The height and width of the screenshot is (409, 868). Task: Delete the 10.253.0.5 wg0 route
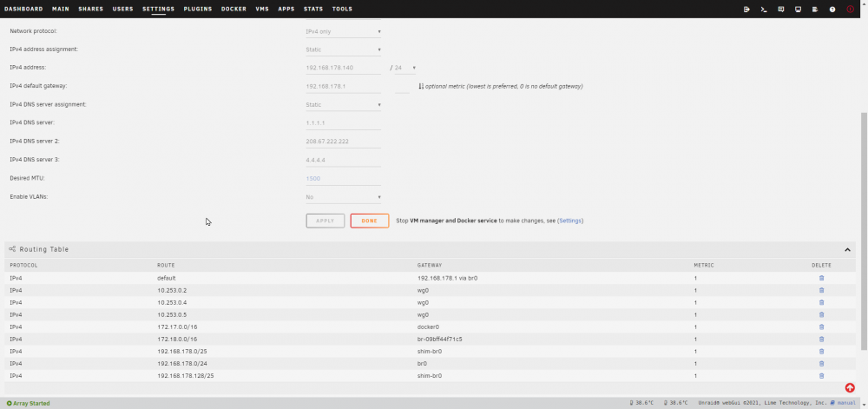[x=821, y=314]
